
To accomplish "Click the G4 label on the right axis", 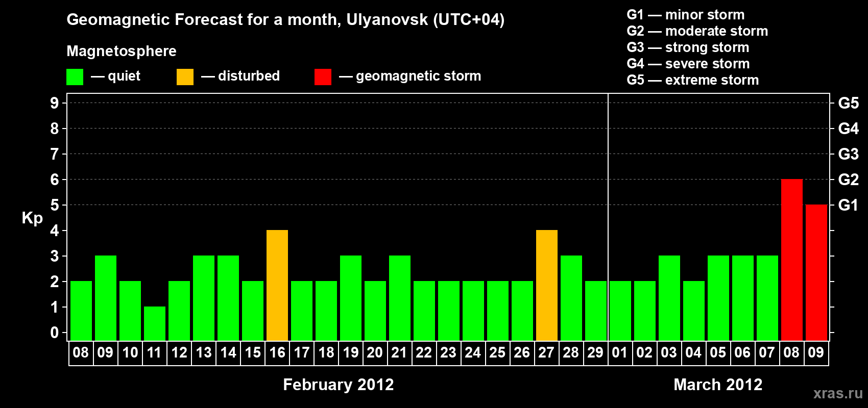I will click(849, 129).
